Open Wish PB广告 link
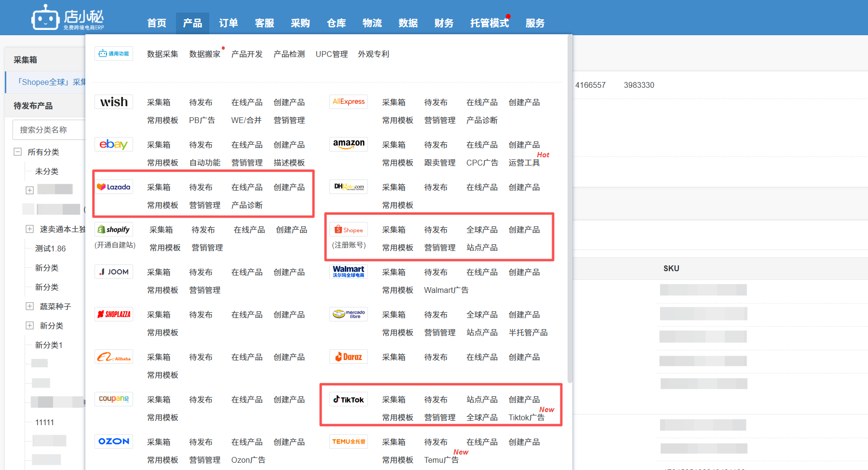The width and height of the screenshot is (868, 470). [x=202, y=120]
